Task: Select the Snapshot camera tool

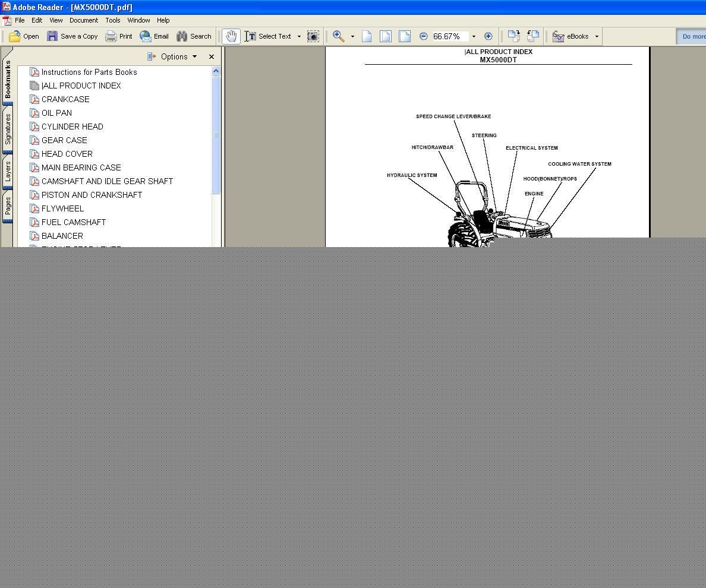Action: 313,36
